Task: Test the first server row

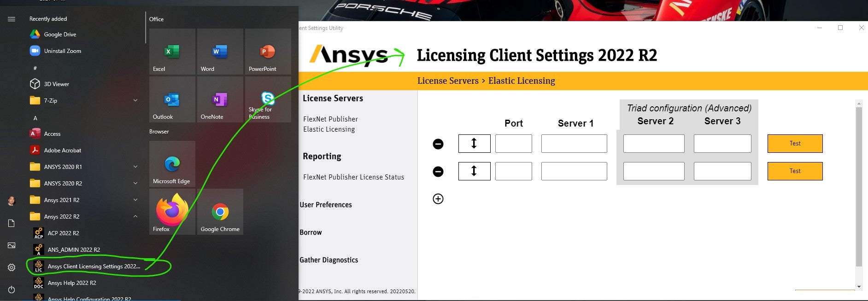Action: pyautogui.click(x=795, y=144)
